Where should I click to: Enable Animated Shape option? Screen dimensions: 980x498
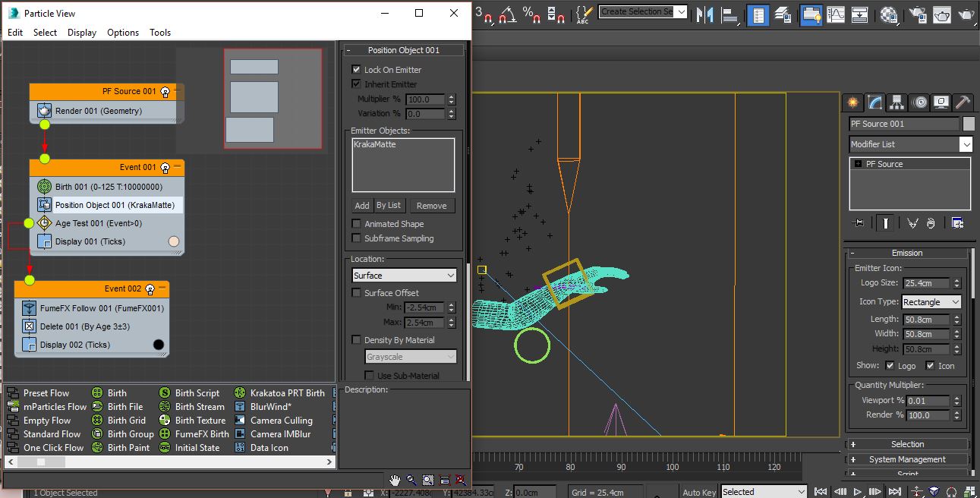356,223
